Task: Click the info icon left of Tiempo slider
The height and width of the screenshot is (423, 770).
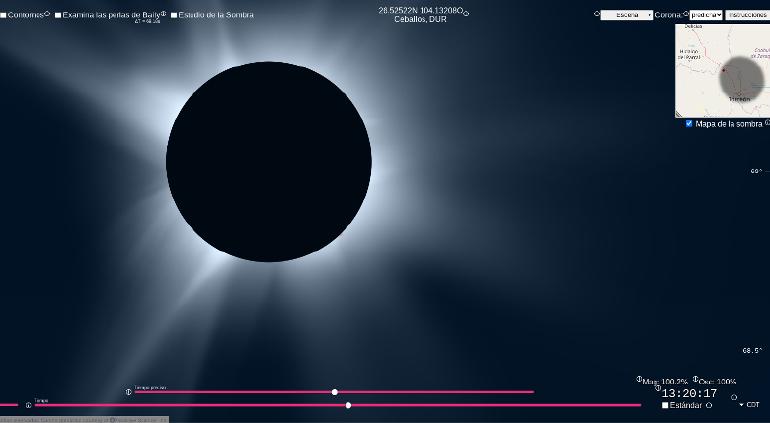Action: click(28, 405)
